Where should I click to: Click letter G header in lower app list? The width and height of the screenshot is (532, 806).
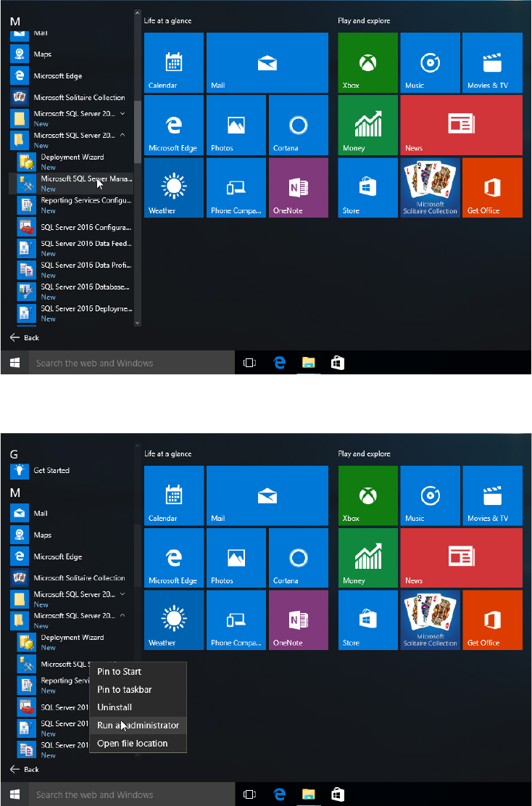14,454
